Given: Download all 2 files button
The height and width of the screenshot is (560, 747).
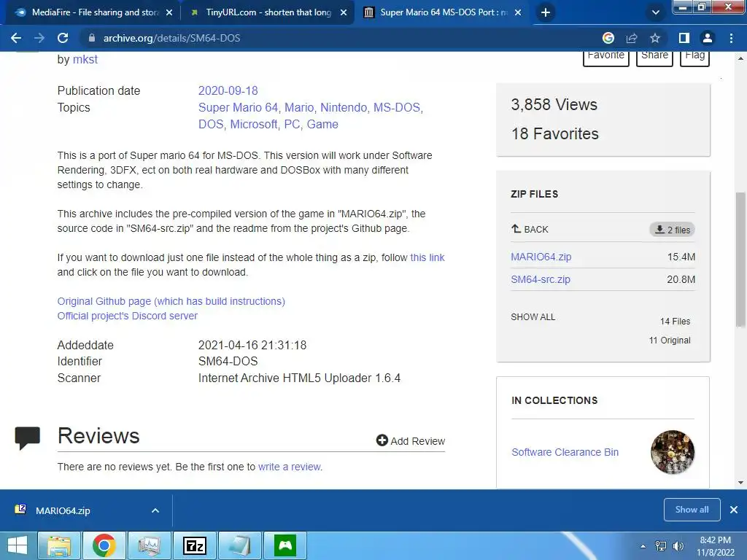Looking at the screenshot, I should (x=672, y=230).
